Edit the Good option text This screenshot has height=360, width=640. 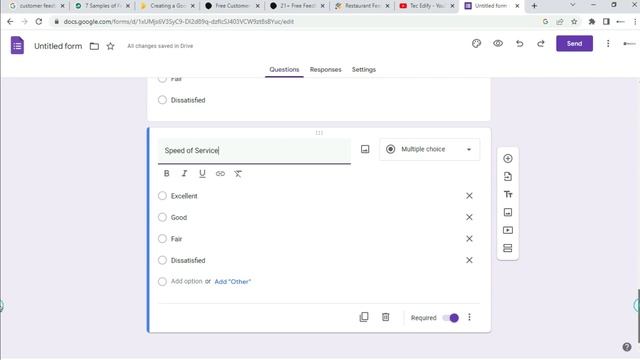coord(179,218)
